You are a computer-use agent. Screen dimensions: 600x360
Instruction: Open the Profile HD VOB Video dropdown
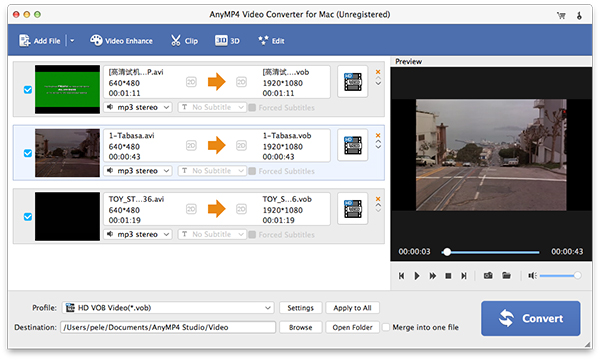(x=168, y=308)
